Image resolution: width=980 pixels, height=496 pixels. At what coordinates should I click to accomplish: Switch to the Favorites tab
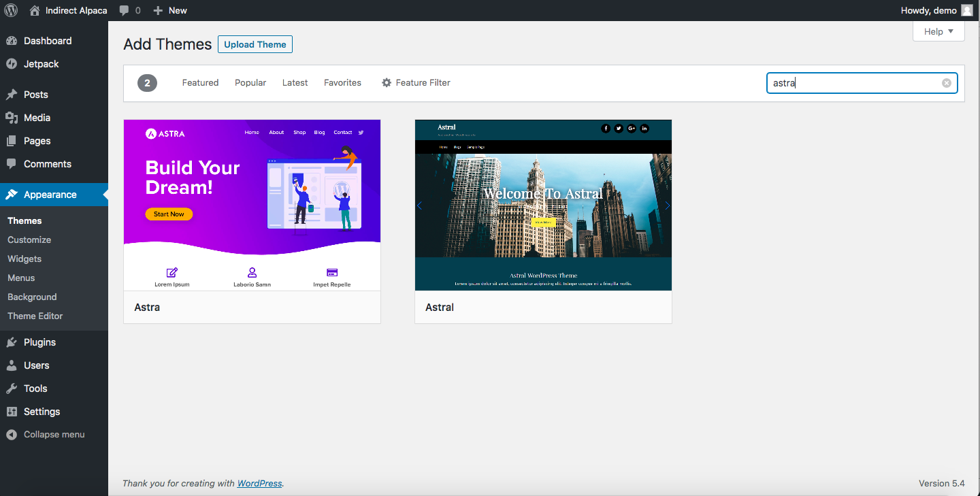[342, 82]
